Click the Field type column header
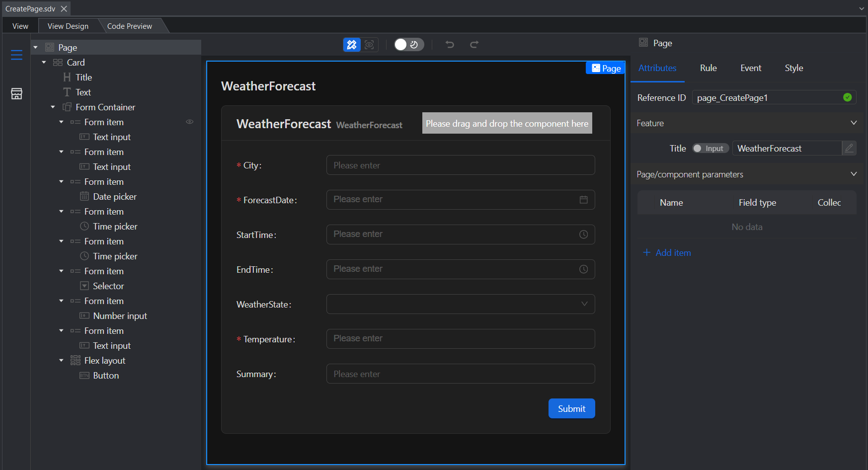Screen dimensions: 868x470 point(757,202)
